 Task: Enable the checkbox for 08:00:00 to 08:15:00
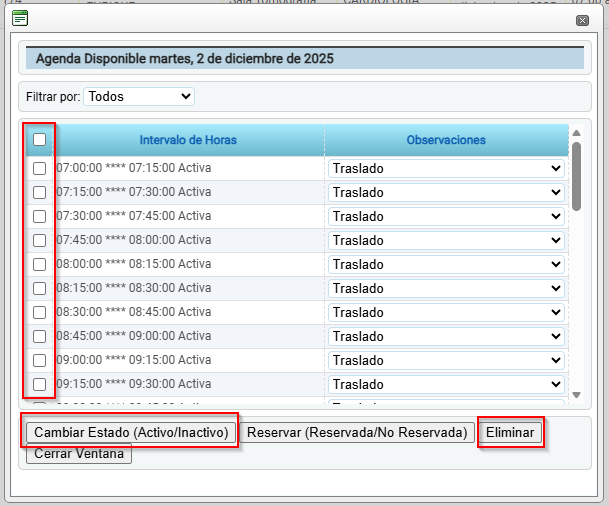click(39, 264)
